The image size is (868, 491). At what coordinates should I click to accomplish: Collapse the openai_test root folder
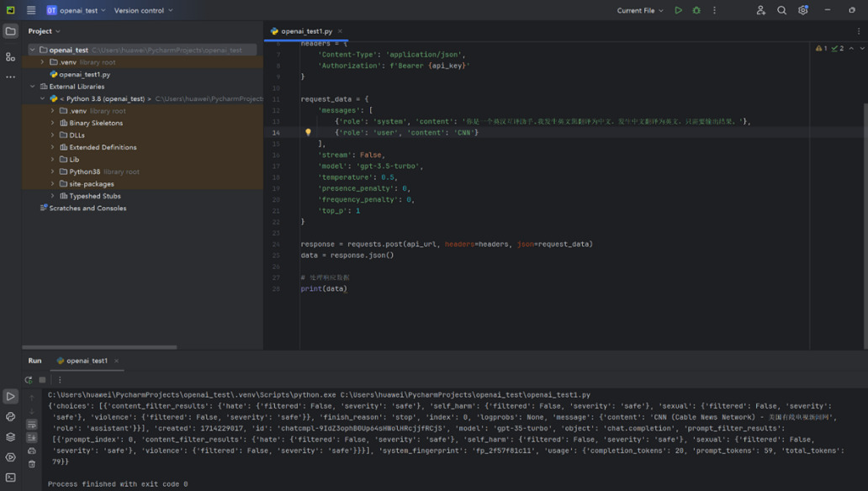point(32,50)
